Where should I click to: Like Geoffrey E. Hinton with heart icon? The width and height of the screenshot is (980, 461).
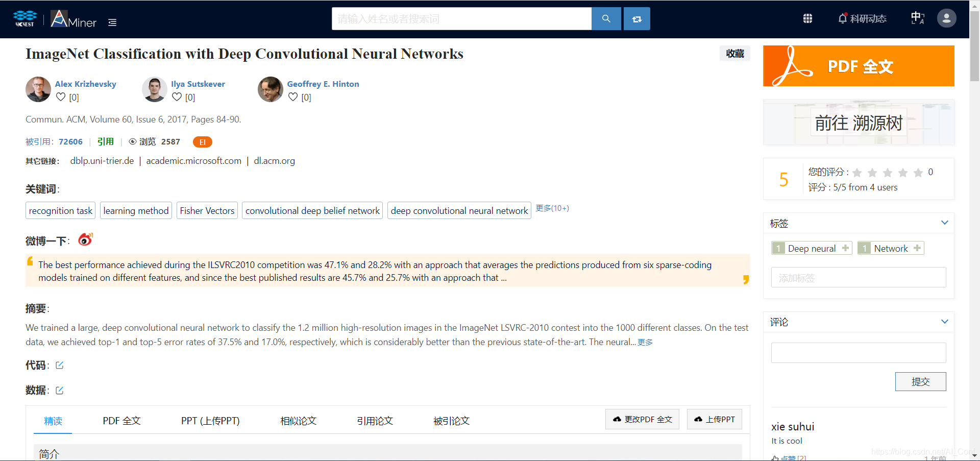[293, 96]
